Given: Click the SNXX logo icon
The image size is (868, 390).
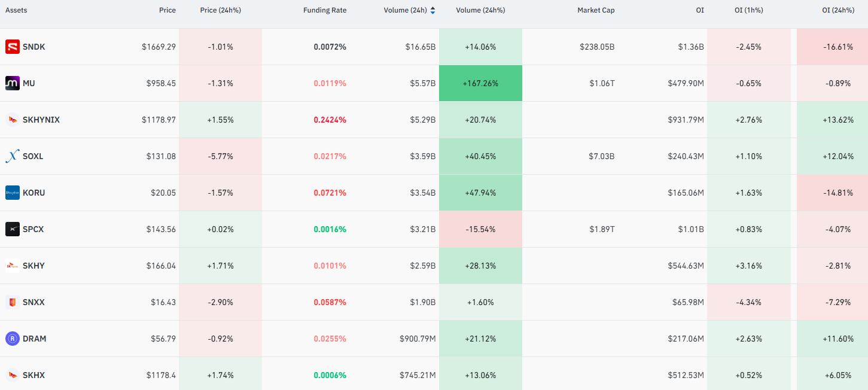Looking at the screenshot, I should pos(13,302).
